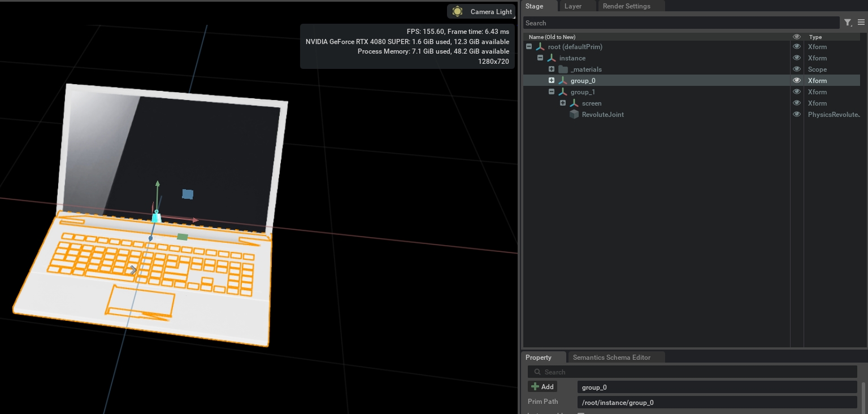Click the Add button in Property panel
The width and height of the screenshot is (868, 414).
542,387
